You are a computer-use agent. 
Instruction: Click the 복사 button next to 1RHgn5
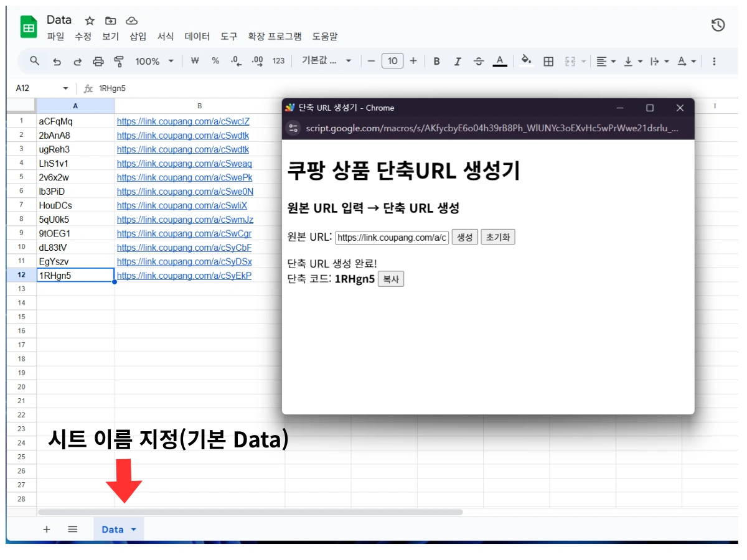pyautogui.click(x=392, y=279)
